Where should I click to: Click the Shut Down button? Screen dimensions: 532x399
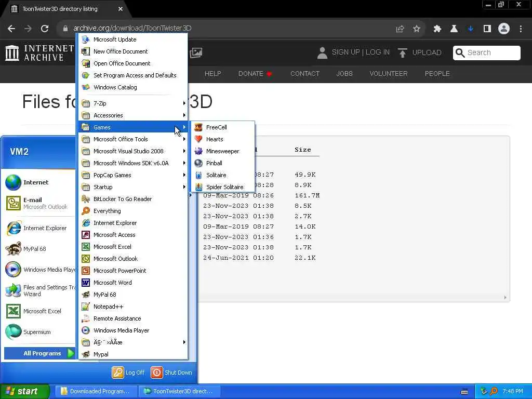click(171, 373)
